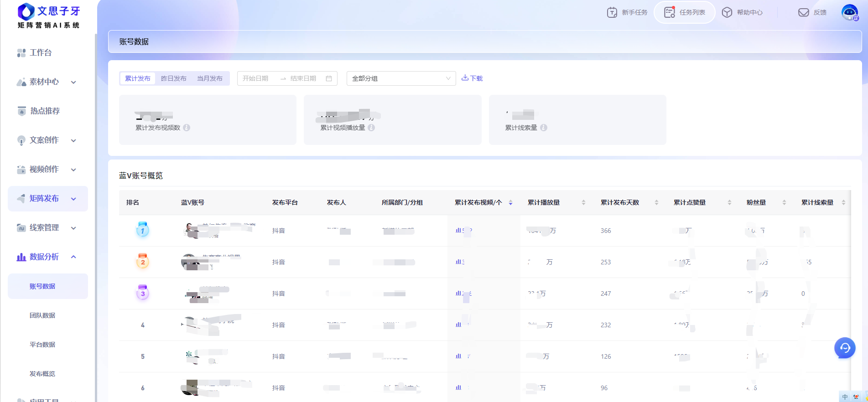868x402 pixels.
Task: Expand the 矩阵发布 menu chevron
Action: tap(73, 199)
